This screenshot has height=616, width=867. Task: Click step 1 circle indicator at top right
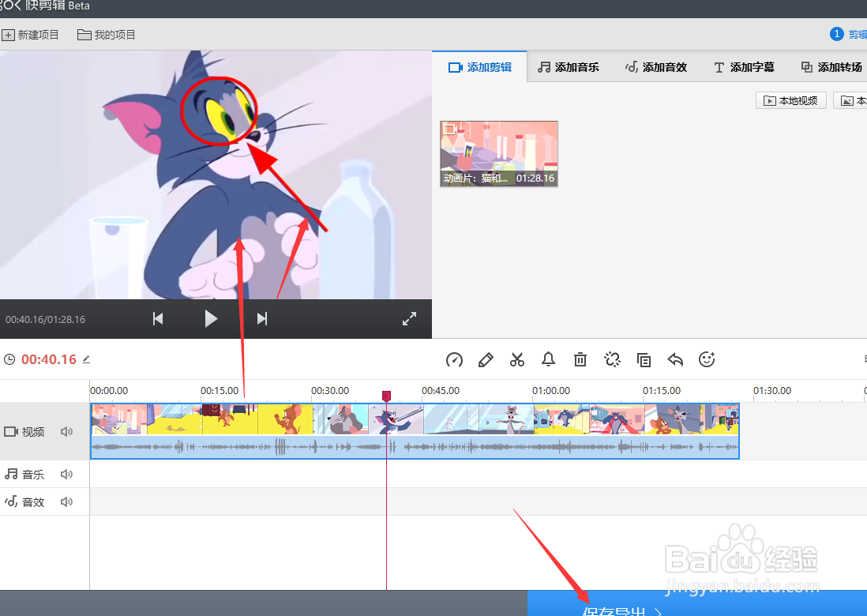(x=836, y=34)
